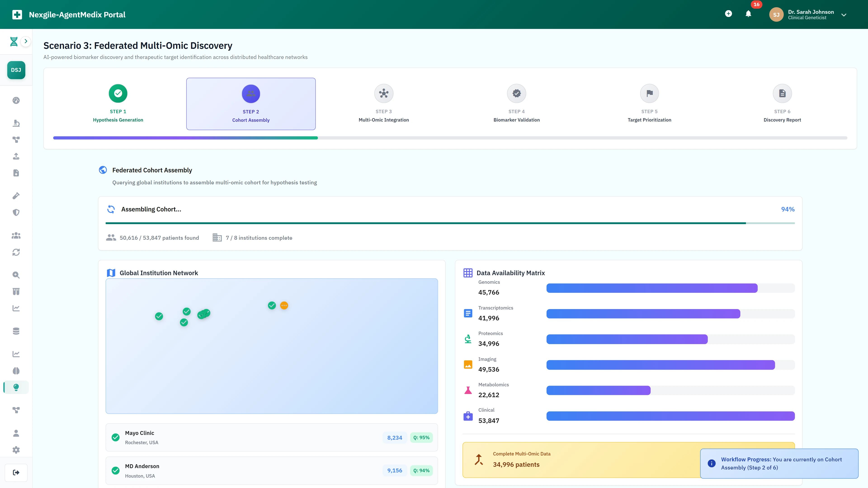Click the shield icon in sidebar
The image size is (868, 488).
(x=16, y=213)
